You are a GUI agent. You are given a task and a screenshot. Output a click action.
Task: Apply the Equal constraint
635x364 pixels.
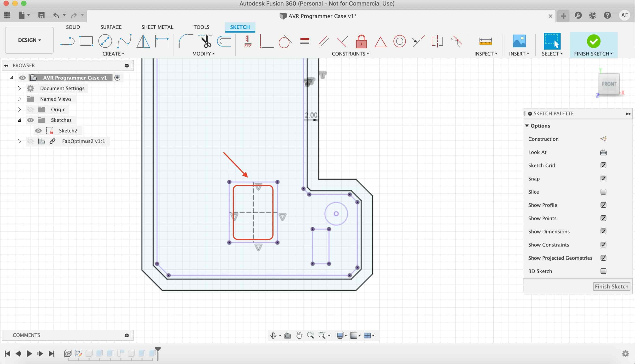(x=305, y=41)
